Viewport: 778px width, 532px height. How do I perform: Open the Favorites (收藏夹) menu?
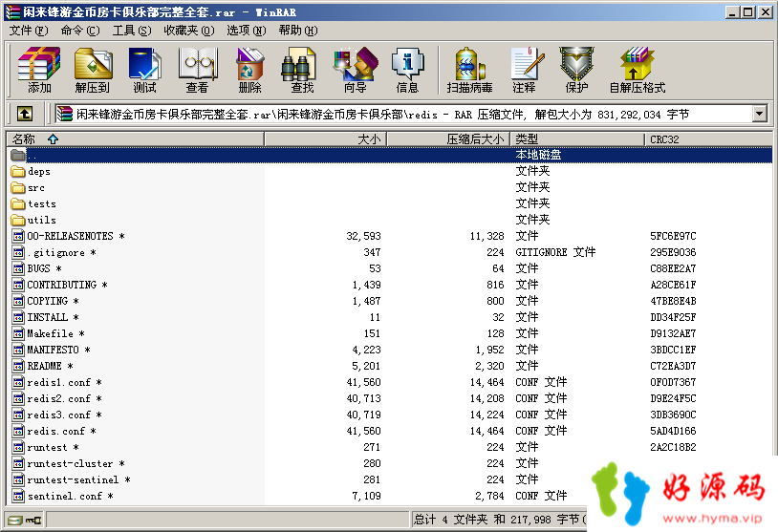189,31
